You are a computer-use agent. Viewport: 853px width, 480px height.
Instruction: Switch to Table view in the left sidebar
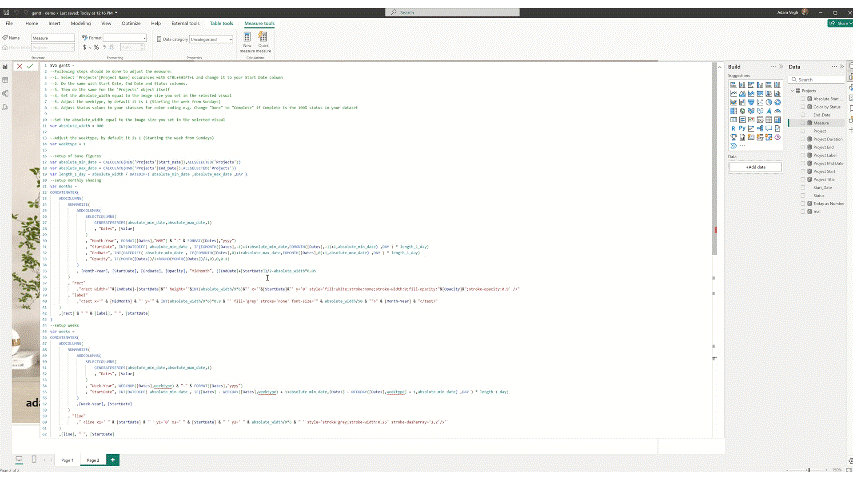[x=6, y=79]
